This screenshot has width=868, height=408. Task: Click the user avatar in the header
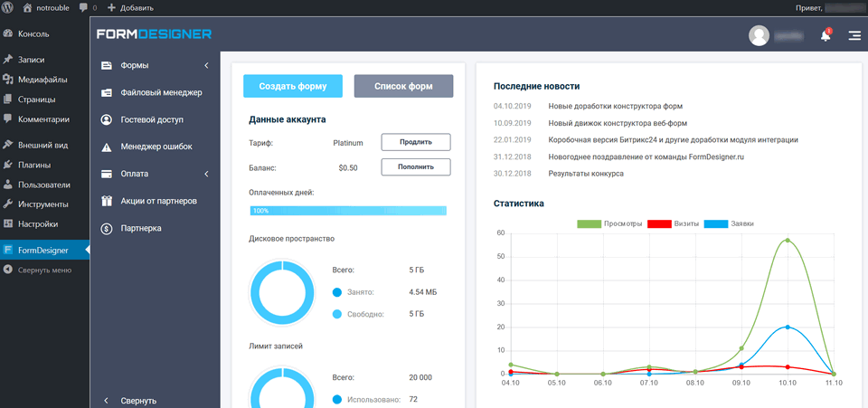pos(759,35)
